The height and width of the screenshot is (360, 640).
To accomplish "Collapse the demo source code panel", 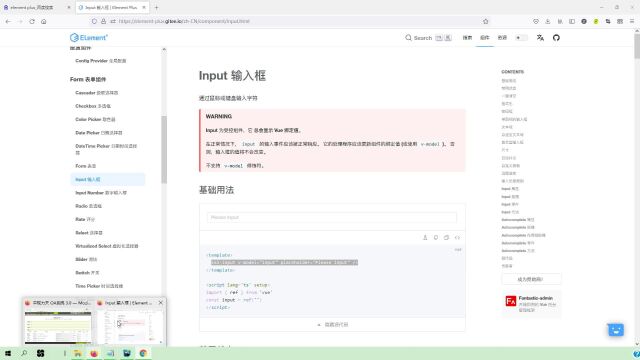I will click(332, 324).
